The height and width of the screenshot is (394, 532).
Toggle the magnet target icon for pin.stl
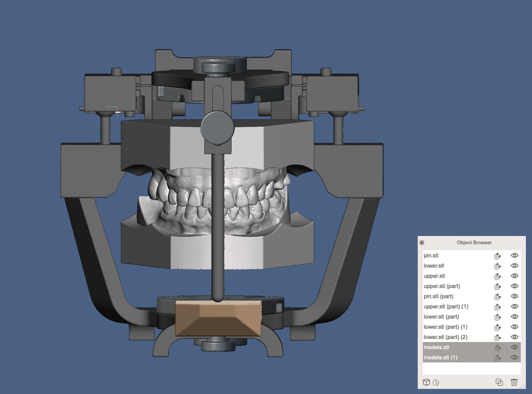497,256
